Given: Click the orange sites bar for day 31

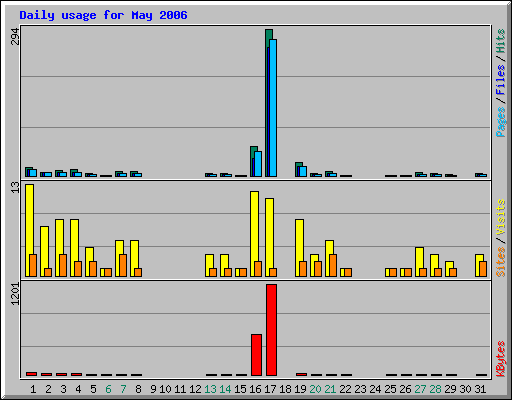Looking at the screenshot, I should tap(483, 269).
